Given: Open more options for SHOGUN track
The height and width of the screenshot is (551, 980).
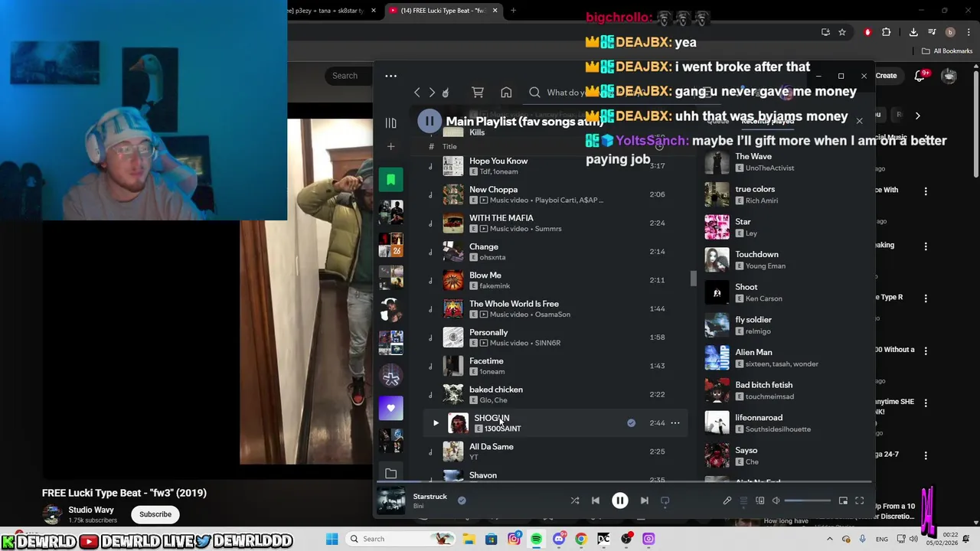Looking at the screenshot, I should 675,423.
